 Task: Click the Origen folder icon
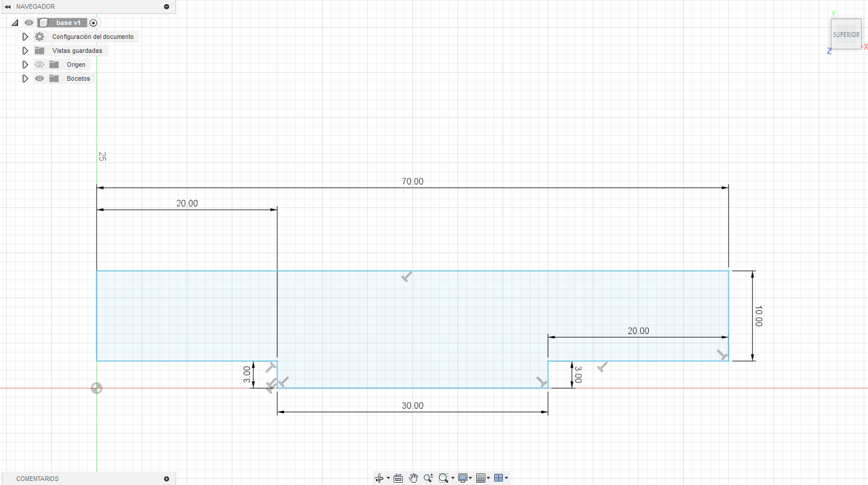pyautogui.click(x=54, y=64)
